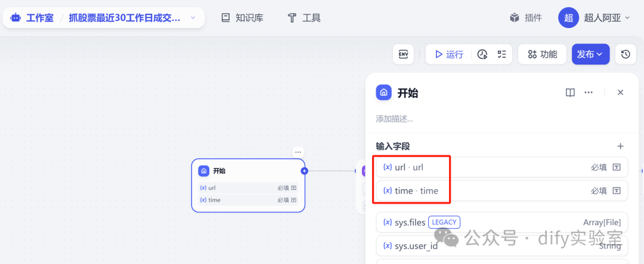Image resolution: width=644 pixels, height=264 pixels.
Task: Click the variable icon on url panel row
Action: coord(388,167)
